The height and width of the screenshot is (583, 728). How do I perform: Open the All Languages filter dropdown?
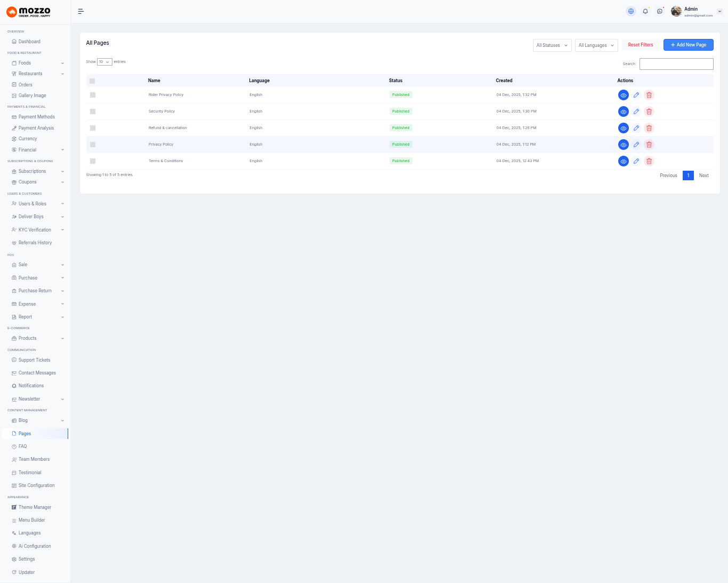596,45
